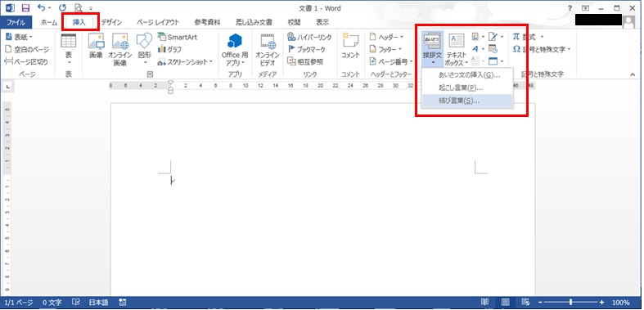644x310 pixels.
Task: Open the ファイル tab
Action: (x=16, y=22)
